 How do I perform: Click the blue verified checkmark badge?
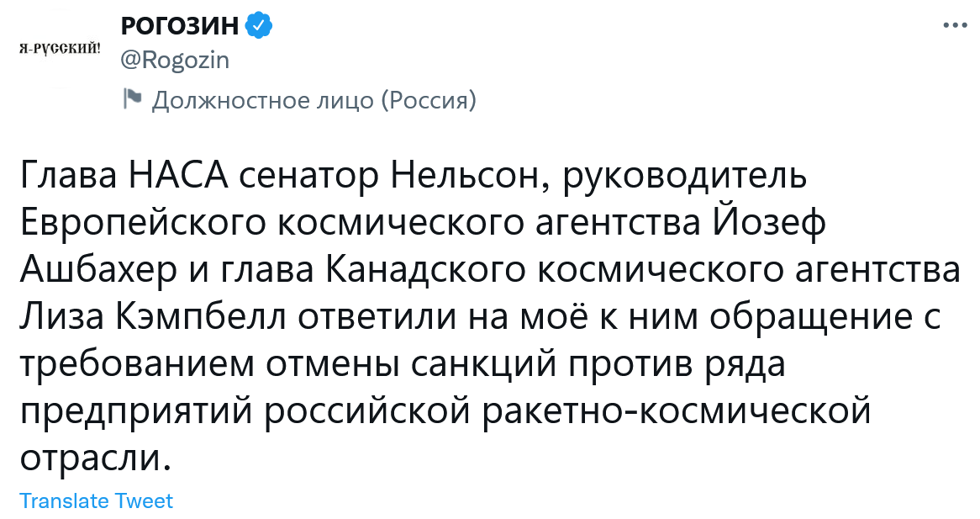click(258, 27)
